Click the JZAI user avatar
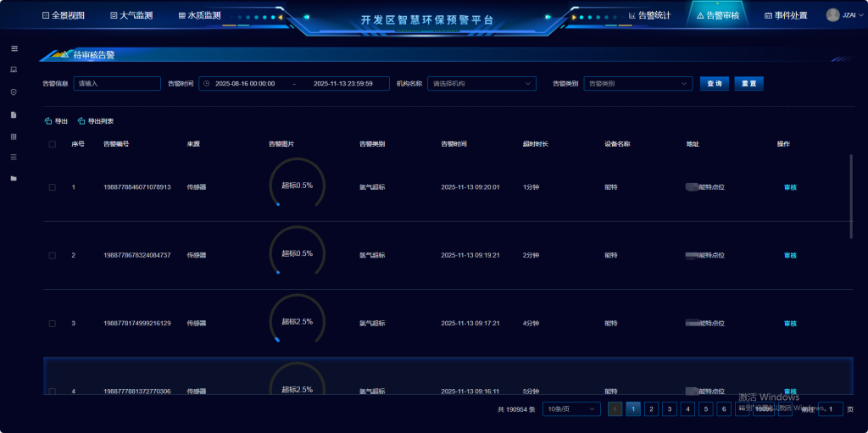 832,14
